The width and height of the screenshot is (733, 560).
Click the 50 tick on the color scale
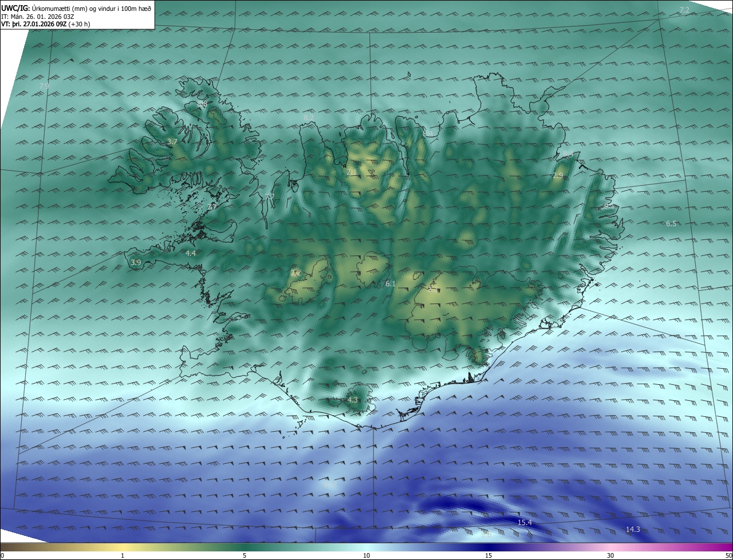coord(728,555)
